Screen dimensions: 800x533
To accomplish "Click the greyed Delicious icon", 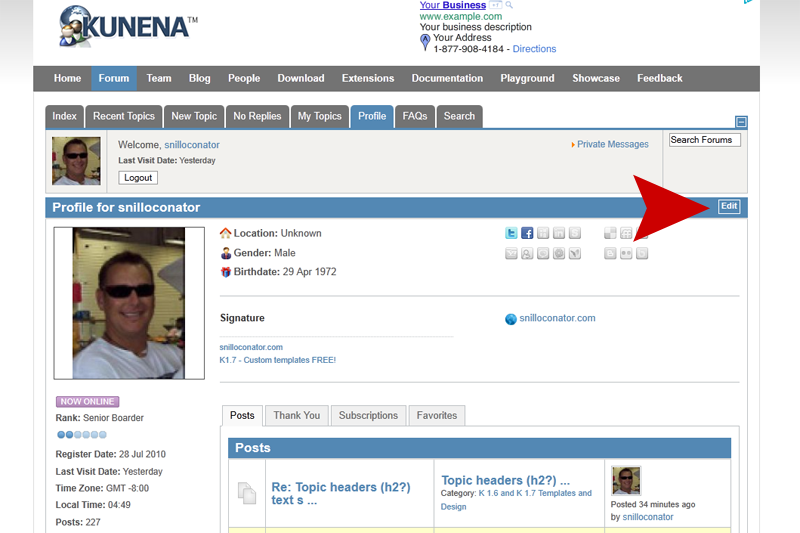I will coord(610,233).
